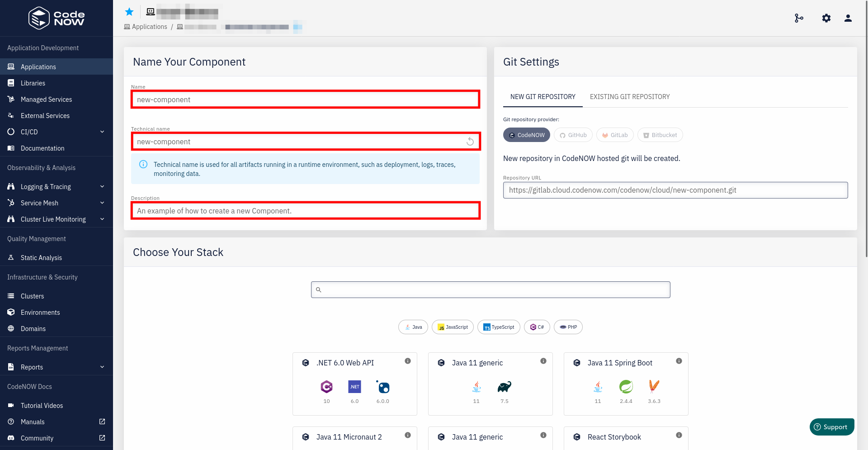Open External Services sidebar item
The width and height of the screenshot is (868, 450).
pyautogui.click(x=57, y=115)
